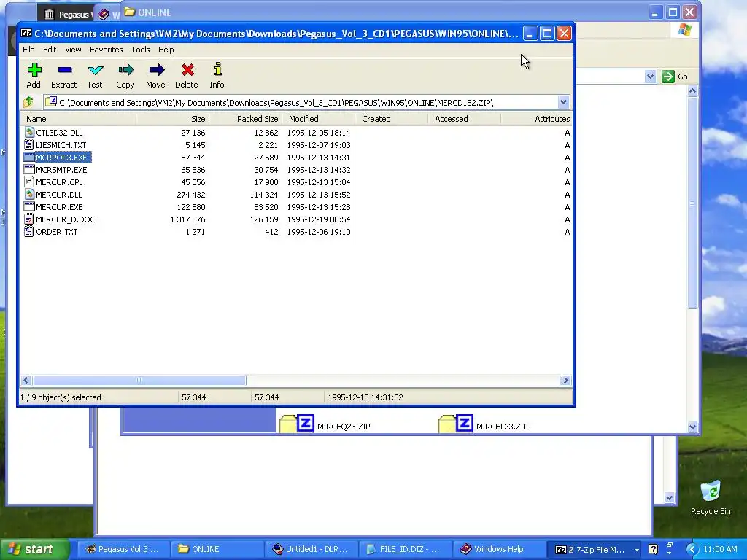The image size is (747, 560).
Task: Sort list by Attributes column header
Action: 536,119
